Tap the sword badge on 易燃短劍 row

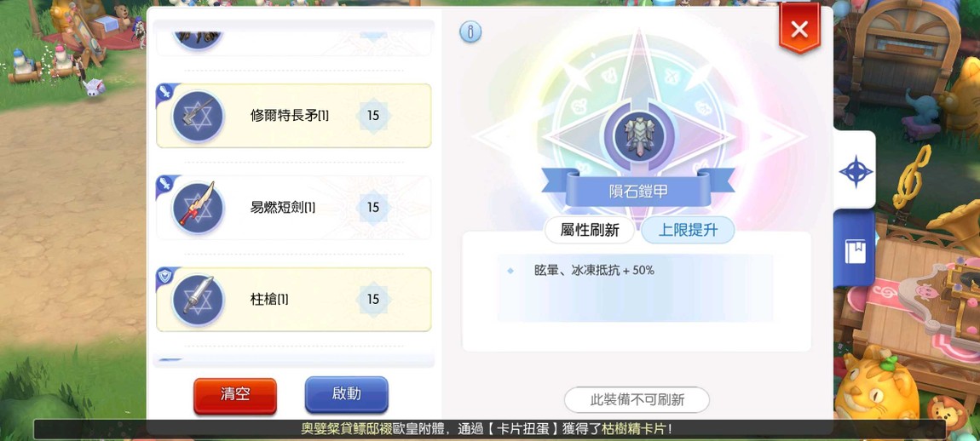click(x=165, y=185)
